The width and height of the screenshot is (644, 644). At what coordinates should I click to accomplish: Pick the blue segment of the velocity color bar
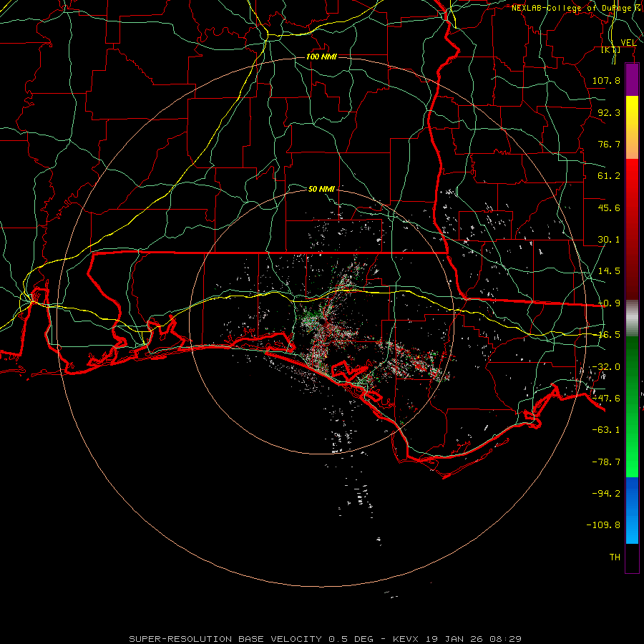[632, 510]
